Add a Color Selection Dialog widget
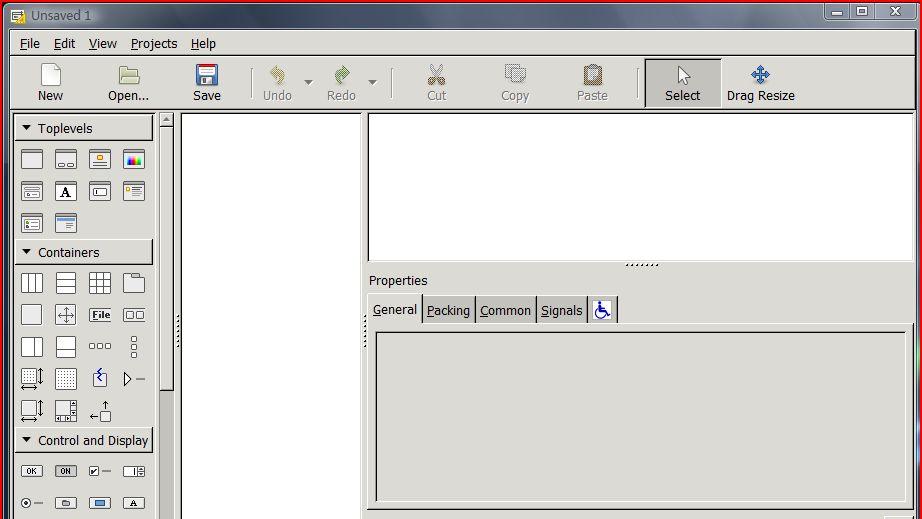 point(134,159)
